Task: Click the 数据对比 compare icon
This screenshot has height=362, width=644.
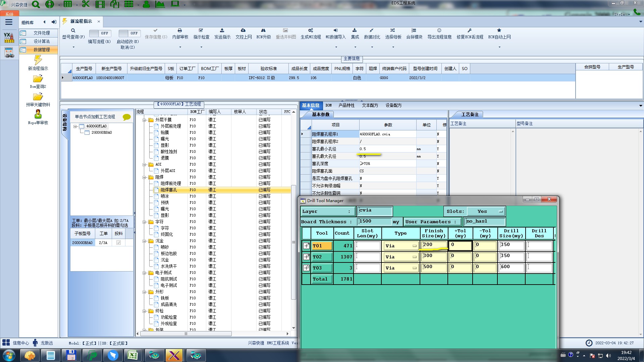Action: point(372,31)
